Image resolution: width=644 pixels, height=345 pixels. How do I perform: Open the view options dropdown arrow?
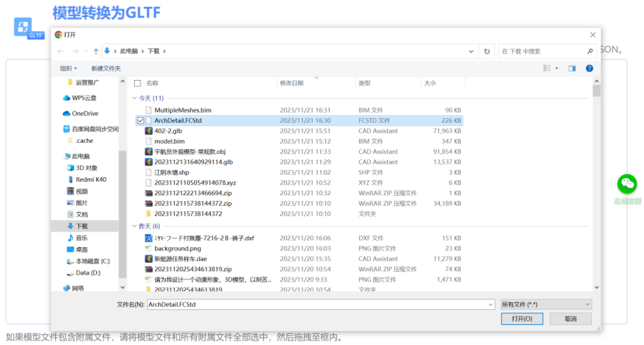pos(557,68)
